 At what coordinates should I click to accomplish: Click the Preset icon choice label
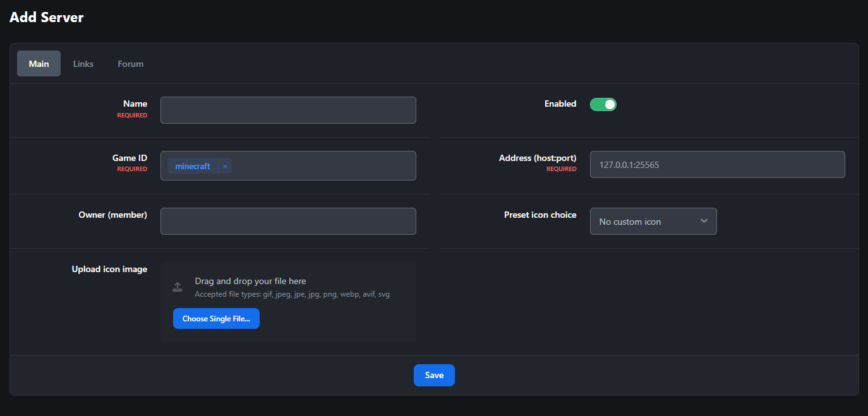pyautogui.click(x=540, y=215)
